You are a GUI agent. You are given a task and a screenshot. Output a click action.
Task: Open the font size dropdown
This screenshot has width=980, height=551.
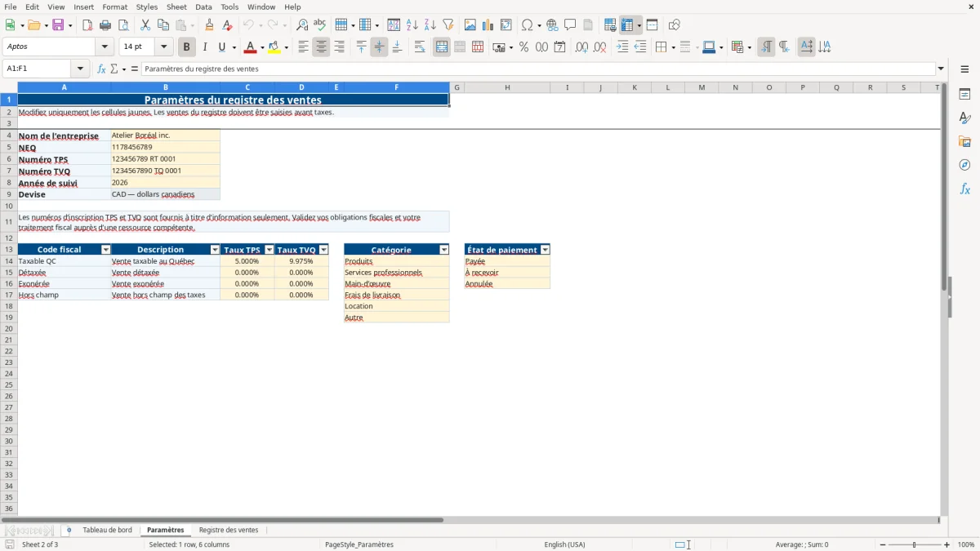tap(163, 47)
